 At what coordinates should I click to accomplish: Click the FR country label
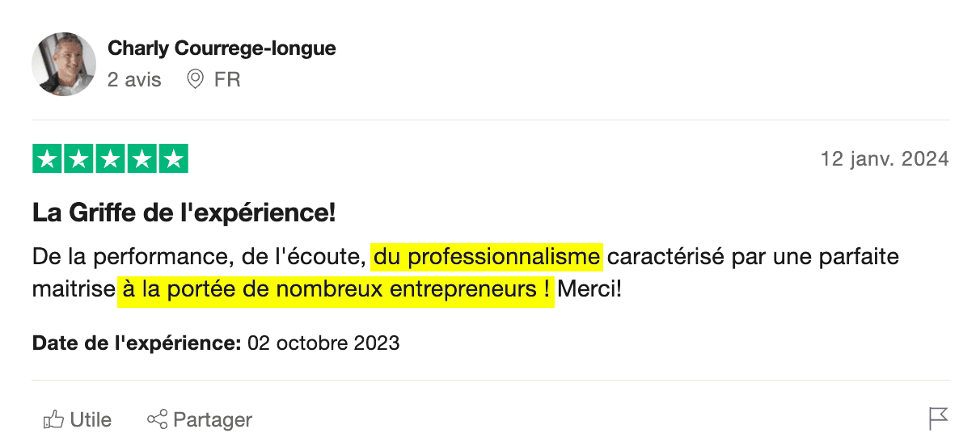(227, 80)
